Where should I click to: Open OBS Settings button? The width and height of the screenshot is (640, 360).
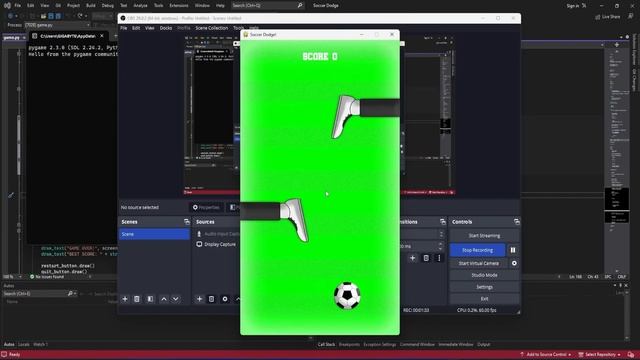point(484,287)
